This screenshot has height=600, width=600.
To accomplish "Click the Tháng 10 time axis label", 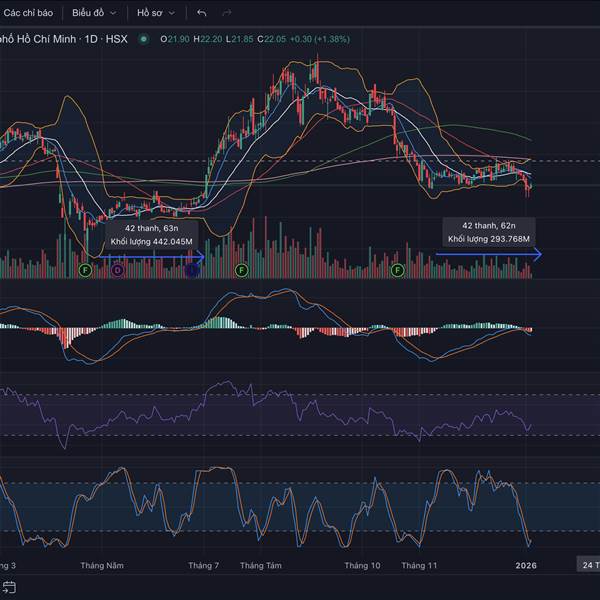I will click(x=362, y=565).
